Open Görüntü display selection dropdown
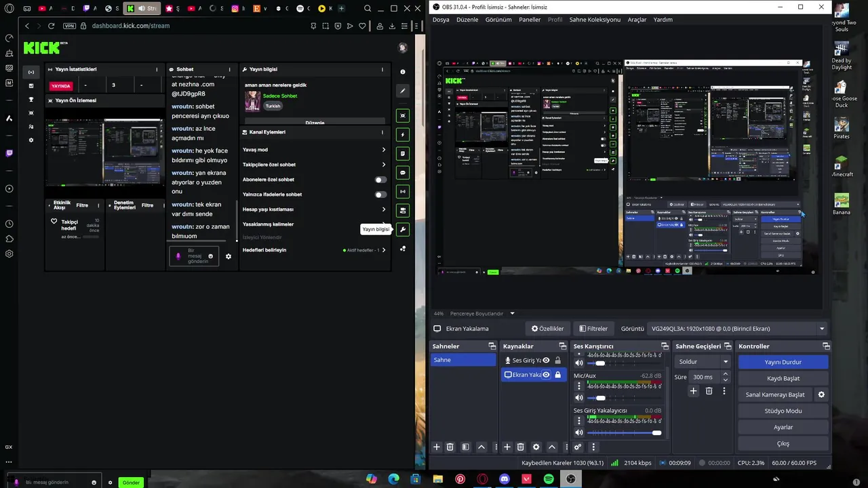The width and height of the screenshot is (868, 488). pos(738,329)
